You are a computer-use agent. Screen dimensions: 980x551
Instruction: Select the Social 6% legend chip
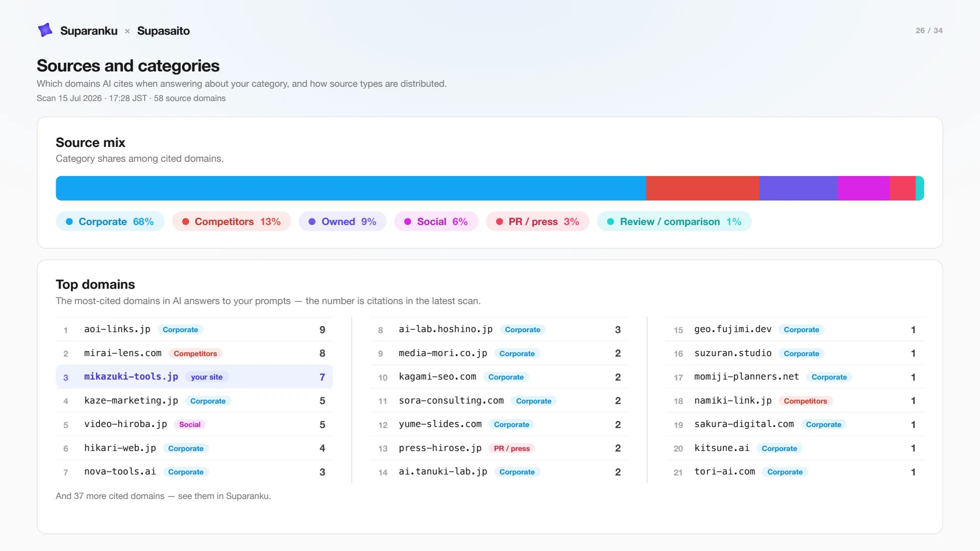[436, 221]
